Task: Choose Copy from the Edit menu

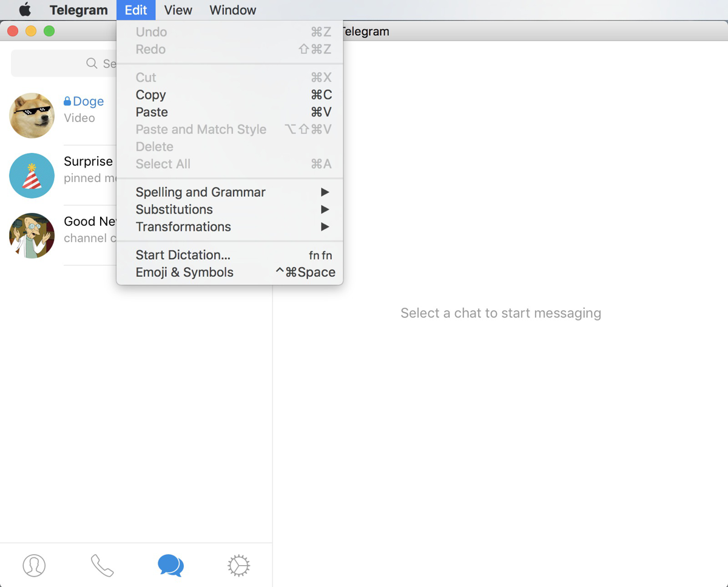Action: click(x=230, y=95)
